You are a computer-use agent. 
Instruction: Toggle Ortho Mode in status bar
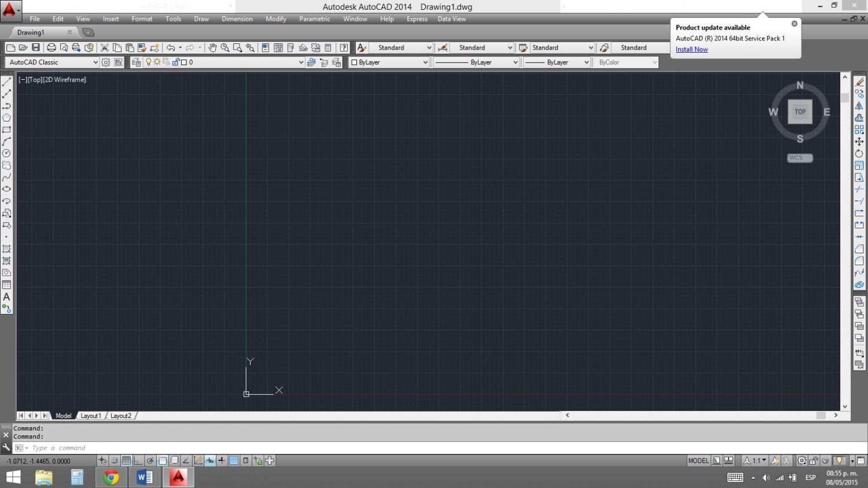[x=138, y=461]
